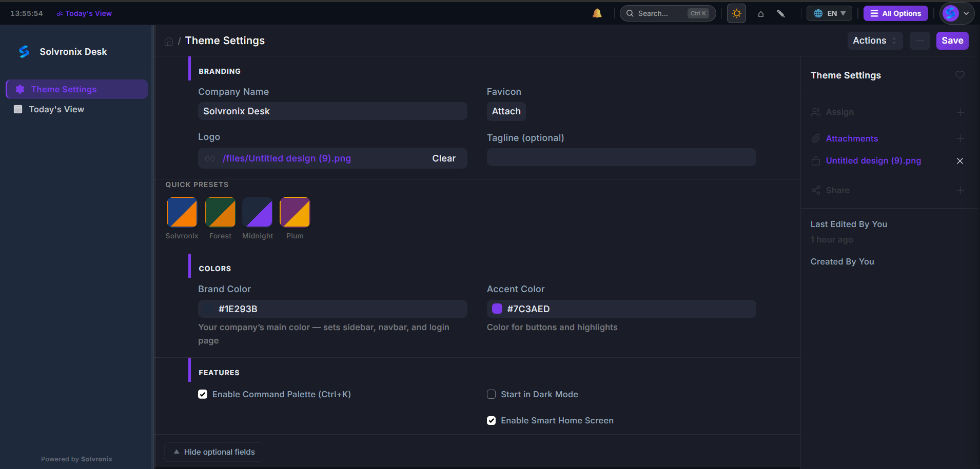Open Accent Color purple swatch
Image resolution: width=980 pixels, height=469 pixels.
(497, 309)
